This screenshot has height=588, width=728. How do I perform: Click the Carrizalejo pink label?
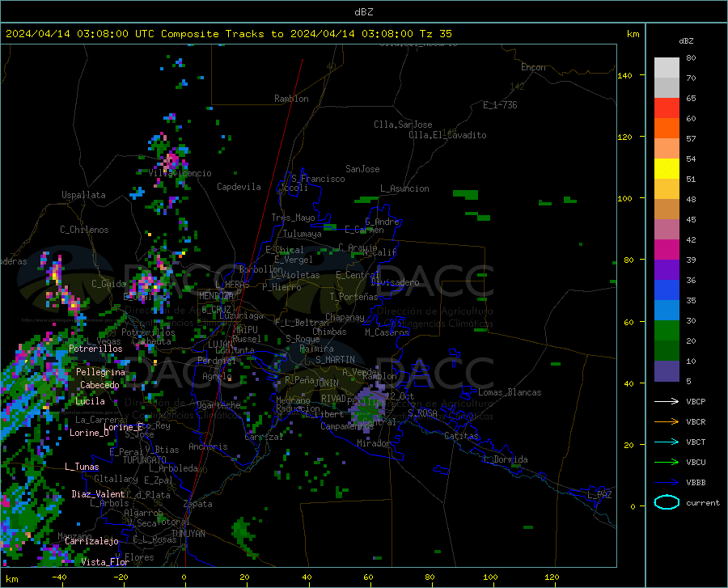[91, 541]
